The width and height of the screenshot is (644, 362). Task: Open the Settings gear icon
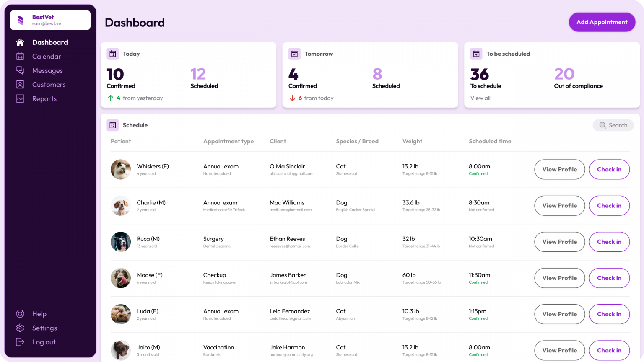coord(20,328)
